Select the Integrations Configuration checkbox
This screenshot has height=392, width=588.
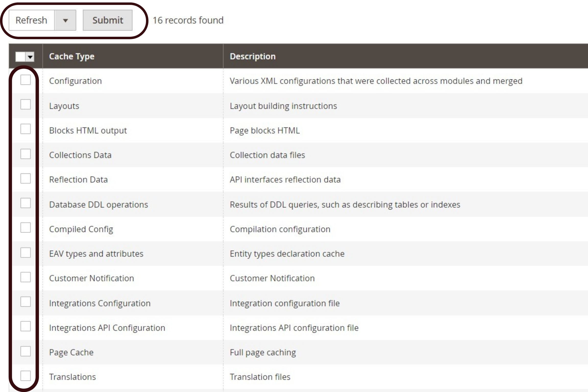point(25,302)
